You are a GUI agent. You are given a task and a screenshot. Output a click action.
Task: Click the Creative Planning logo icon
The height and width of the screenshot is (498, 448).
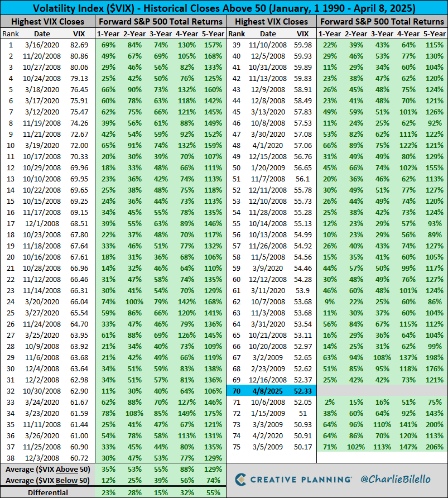pyautogui.click(x=242, y=479)
